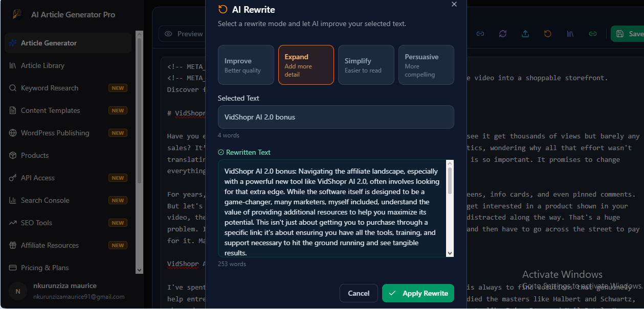Click the sidebar scrollbar up arrow
The height and width of the screenshot is (309, 644).
(x=140, y=34)
